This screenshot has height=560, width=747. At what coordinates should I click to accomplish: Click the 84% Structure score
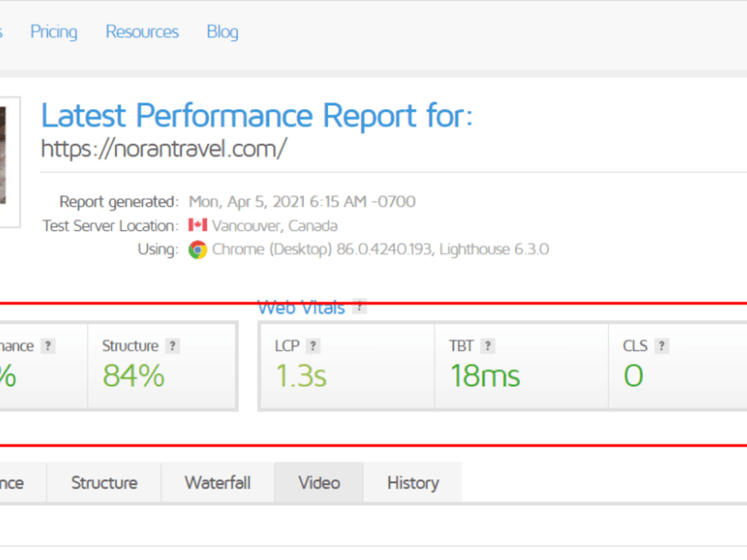pyautogui.click(x=134, y=376)
